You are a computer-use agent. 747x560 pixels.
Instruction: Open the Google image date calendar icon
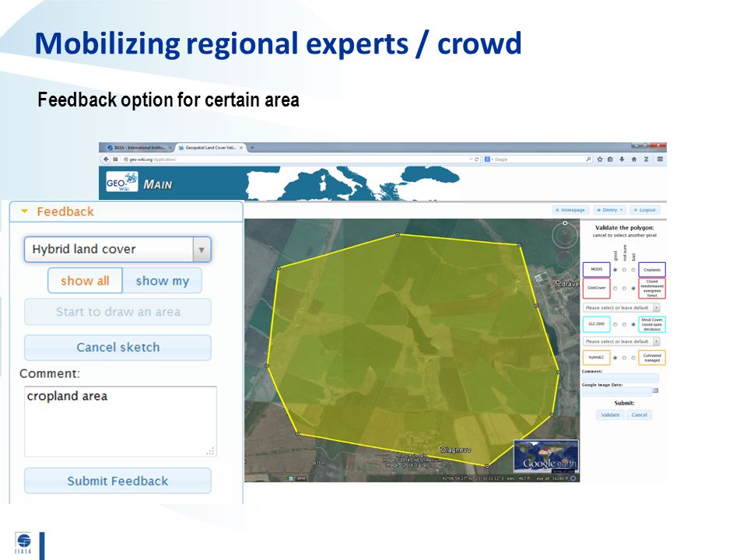(655, 390)
